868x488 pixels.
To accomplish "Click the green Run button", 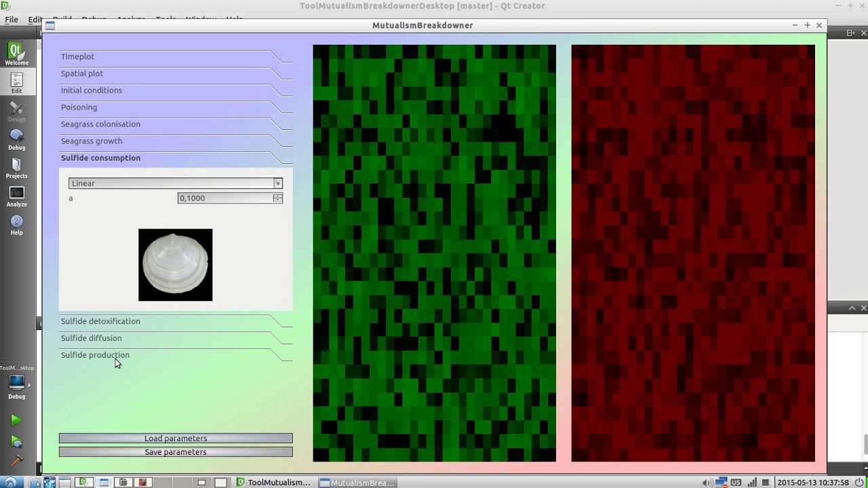I will 16,421.
